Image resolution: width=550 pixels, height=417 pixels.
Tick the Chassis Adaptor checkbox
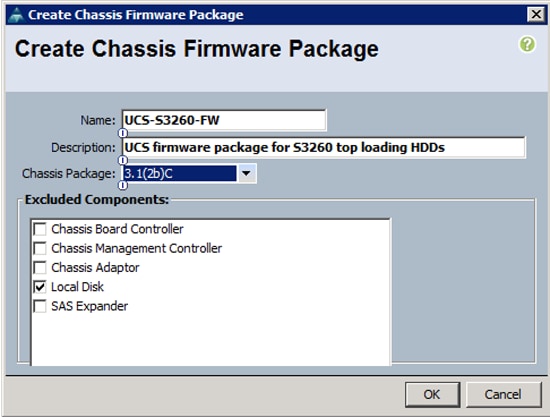pos(40,268)
